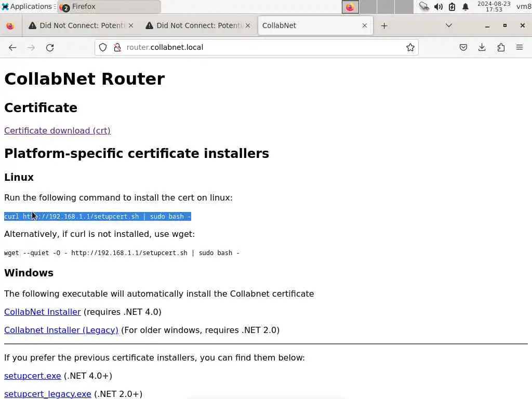Viewport: 532px width, 399px height.
Task: Click the wget command text
Action: tap(122, 253)
